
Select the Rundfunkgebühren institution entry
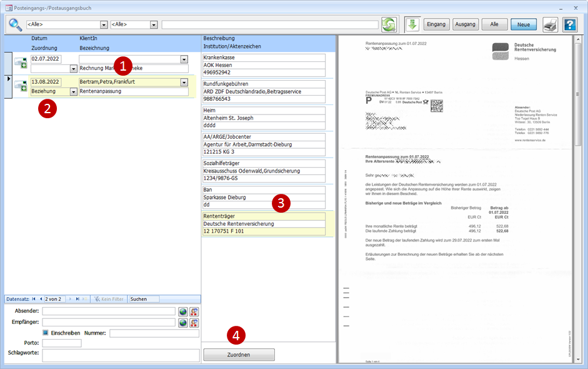264,84
